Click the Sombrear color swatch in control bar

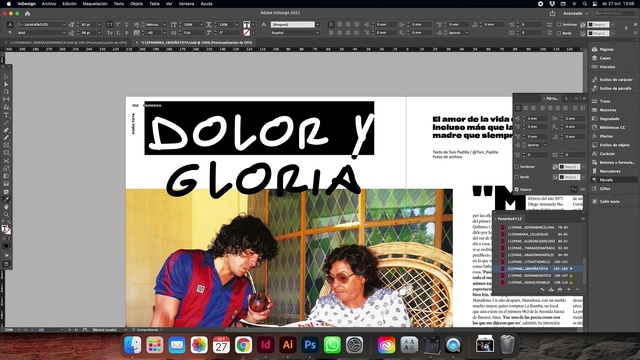pyautogui.click(x=598, y=24)
